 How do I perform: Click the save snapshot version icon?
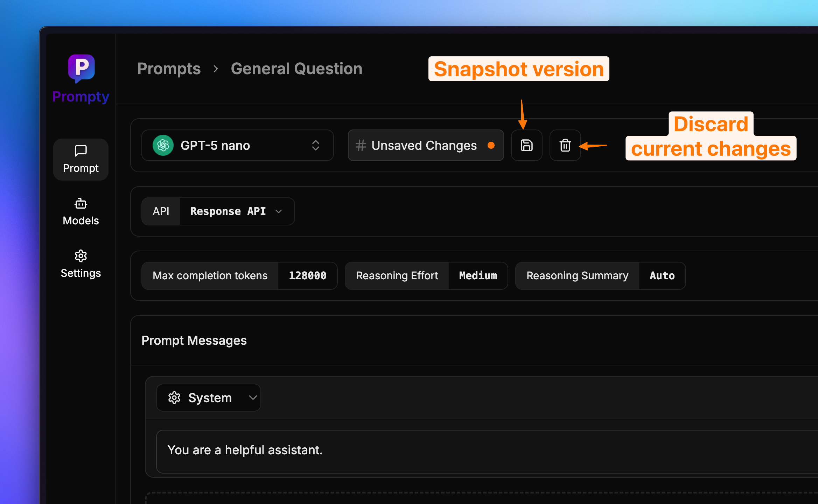click(x=526, y=145)
